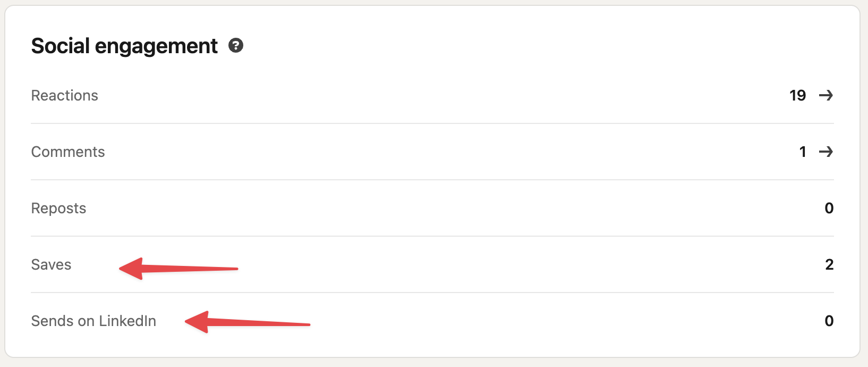Click the Reactions row label
The width and height of the screenshot is (868, 367).
64,96
